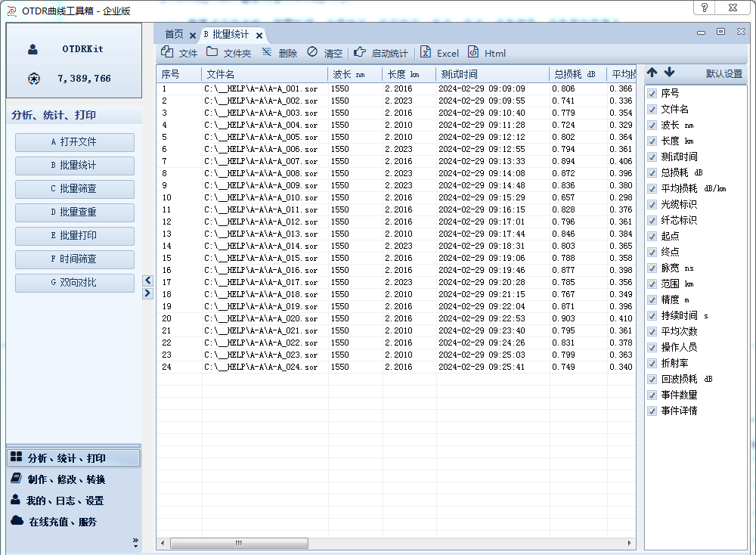
Task: Click the 文件夹 folder toolbar icon
Action: click(x=212, y=52)
